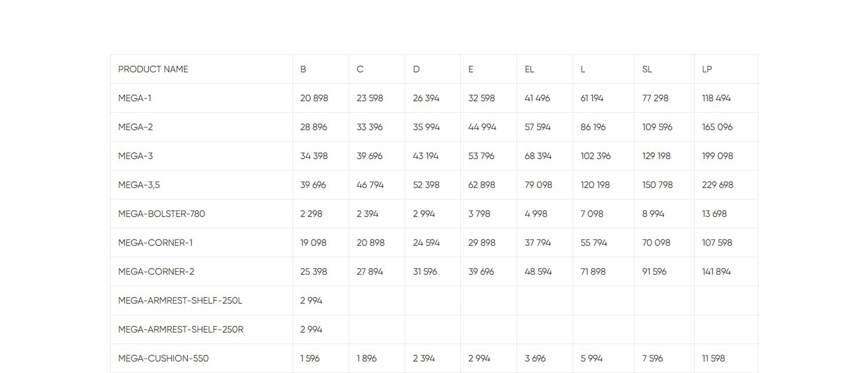Click the LP column header
868x373 pixels.
tap(707, 69)
